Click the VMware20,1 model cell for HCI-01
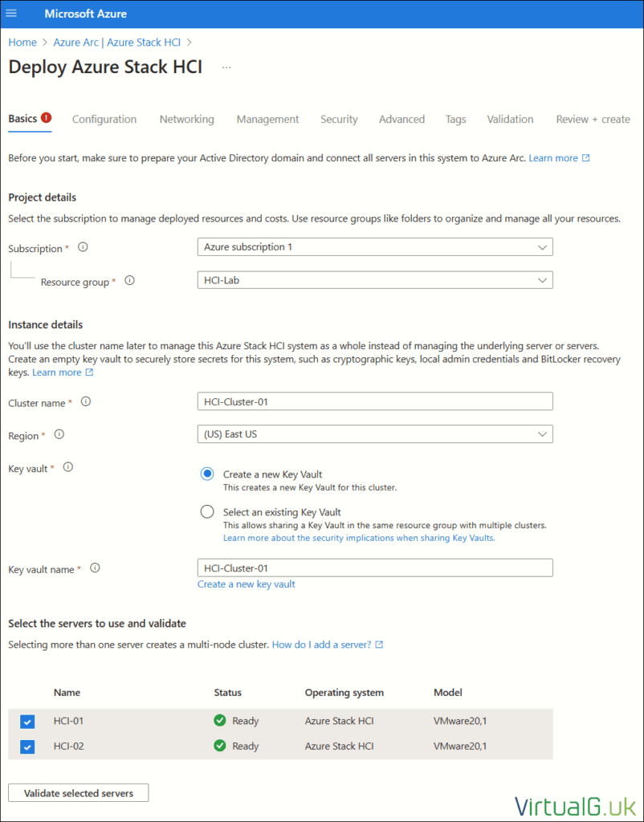This screenshot has width=644, height=822. [460, 721]
